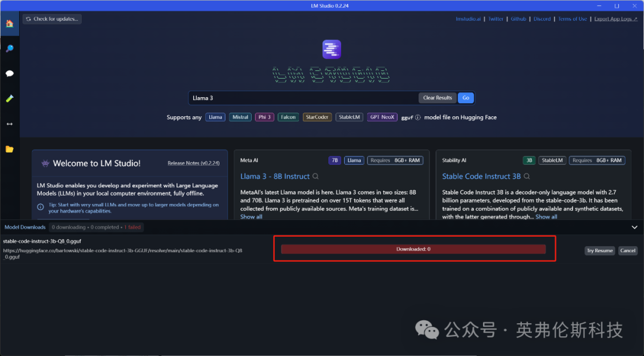Click Export App Logs link

tap(615, 19)
